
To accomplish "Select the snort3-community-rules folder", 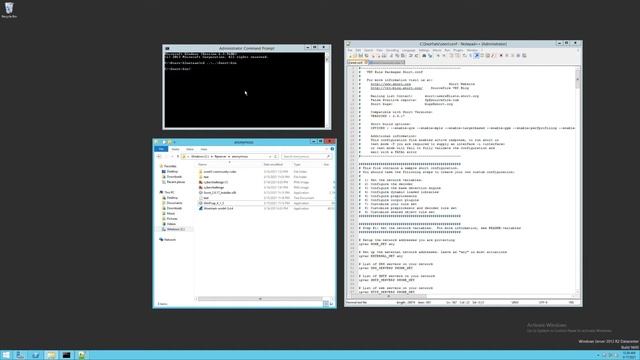I will click(220, 171).
